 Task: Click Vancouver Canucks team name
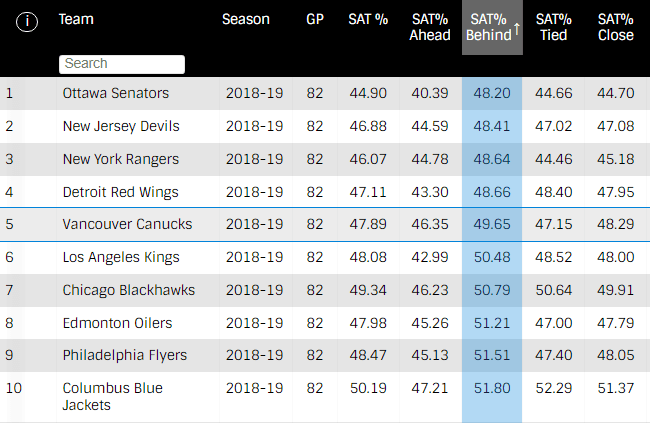coord(127,224)
